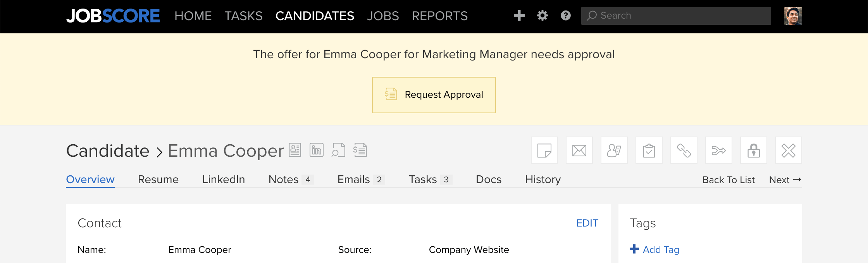Viewport: 868px width, 263px height.
Task: Go to HOME in navigation
Action: (193, 16)
